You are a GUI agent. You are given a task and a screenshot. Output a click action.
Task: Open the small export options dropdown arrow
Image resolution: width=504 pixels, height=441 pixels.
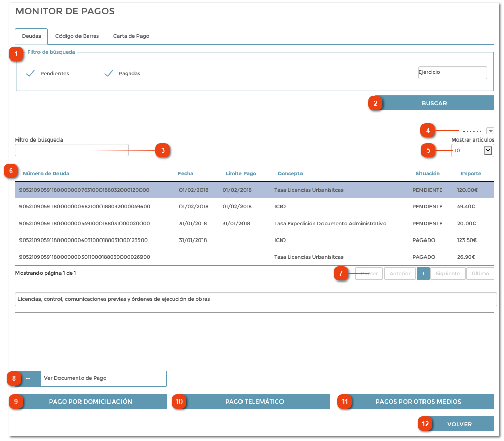[490, 131]
